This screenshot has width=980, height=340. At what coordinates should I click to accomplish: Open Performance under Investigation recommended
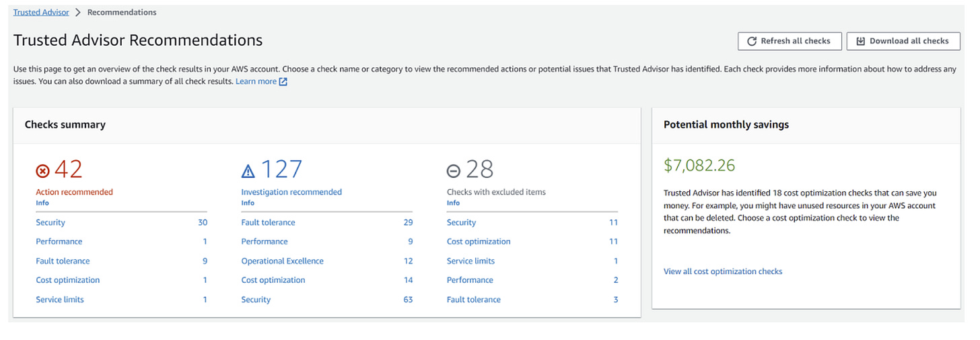click(265, 241)
